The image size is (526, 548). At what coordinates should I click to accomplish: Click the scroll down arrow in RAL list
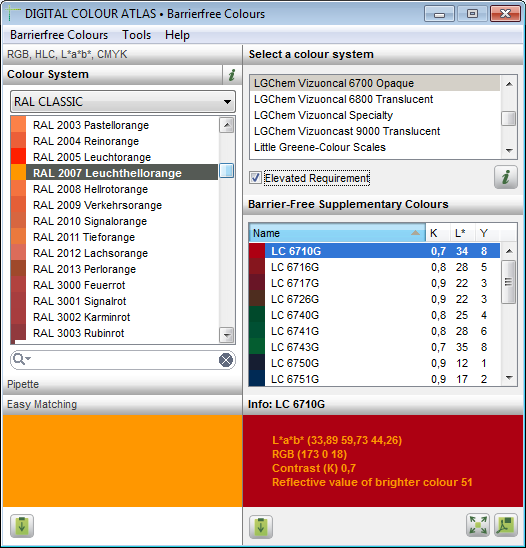pyautogui.click(x=227, y=335)
